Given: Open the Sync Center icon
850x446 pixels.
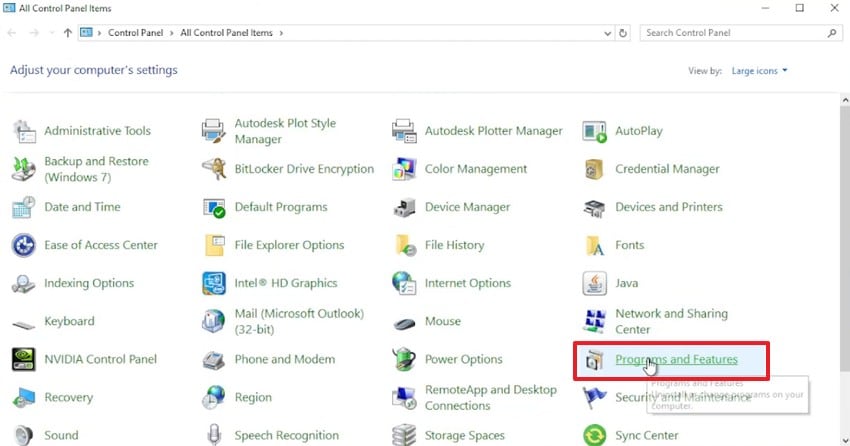Looking at the screenshot, I should pos(594,435).
